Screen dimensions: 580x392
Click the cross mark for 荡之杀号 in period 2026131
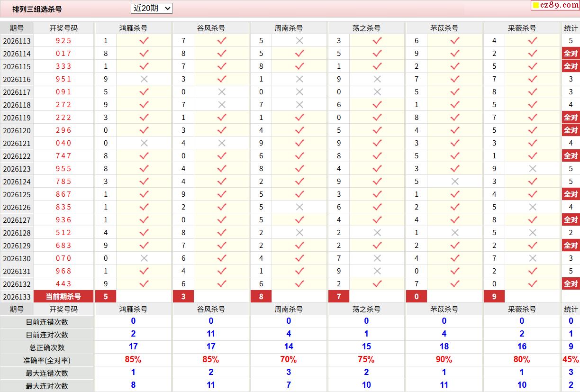tap(377, 271)
